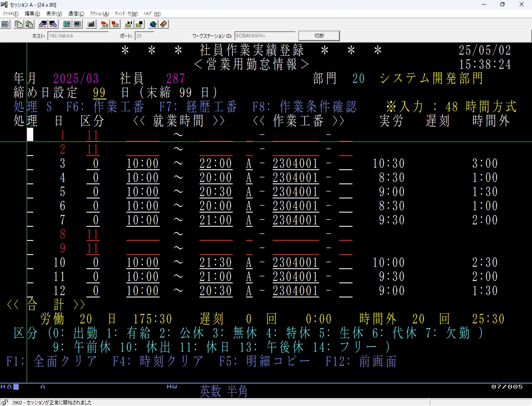
Task: Start macro recording with red play icon
Action: (x=105, y=24)
